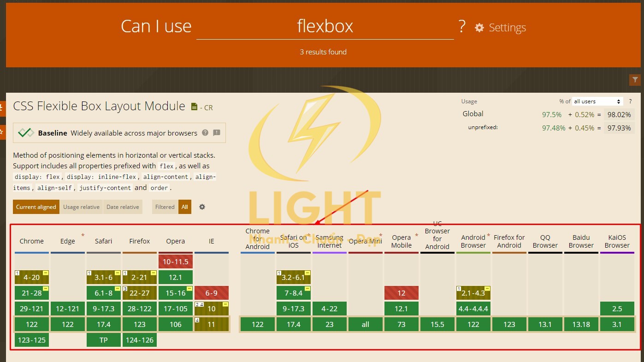Click the Baseline checkmark badge icon
This screenshot has width=644, height=362.
tap(26, 133)
